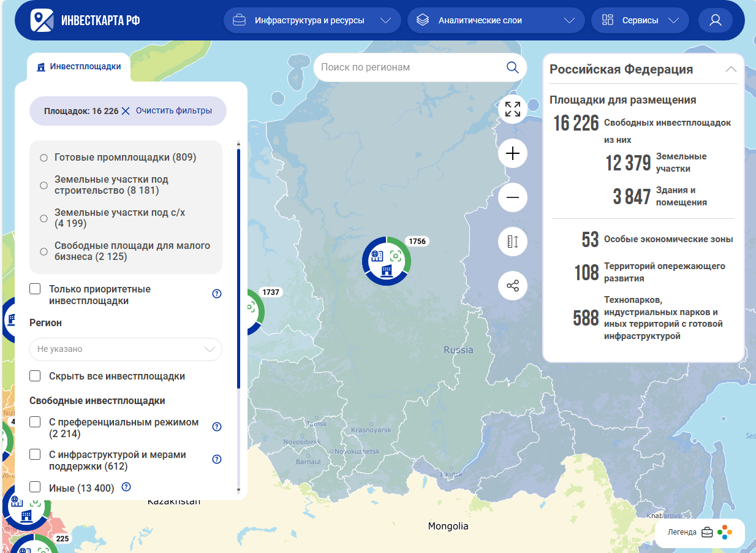The image size is (756, 553).
Task: Check С инфраструктурой и мерами поддержки
Action: coord(36,454)
